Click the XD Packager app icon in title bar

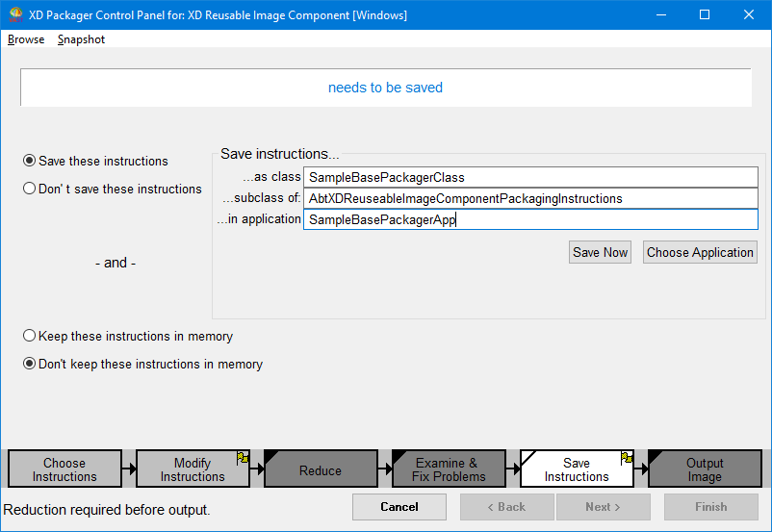[15, 15]
